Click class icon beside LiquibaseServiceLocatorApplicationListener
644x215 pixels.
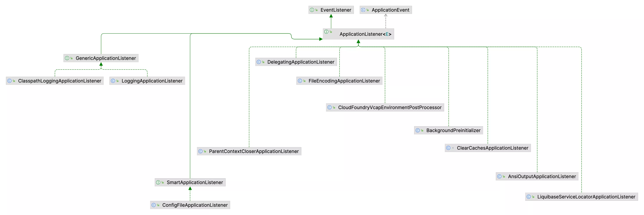pyautogui.click(x=529, y=197)
